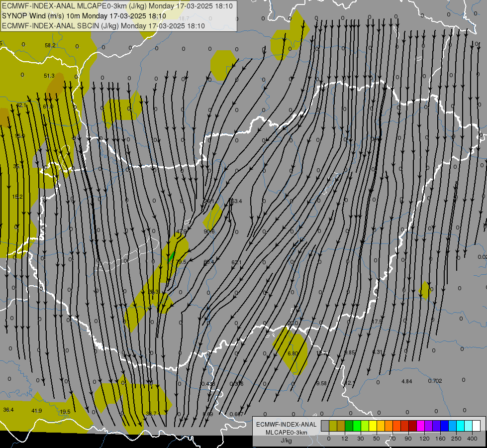
Task: Click the white swatch ending the legend
Action: coord(476,426)
